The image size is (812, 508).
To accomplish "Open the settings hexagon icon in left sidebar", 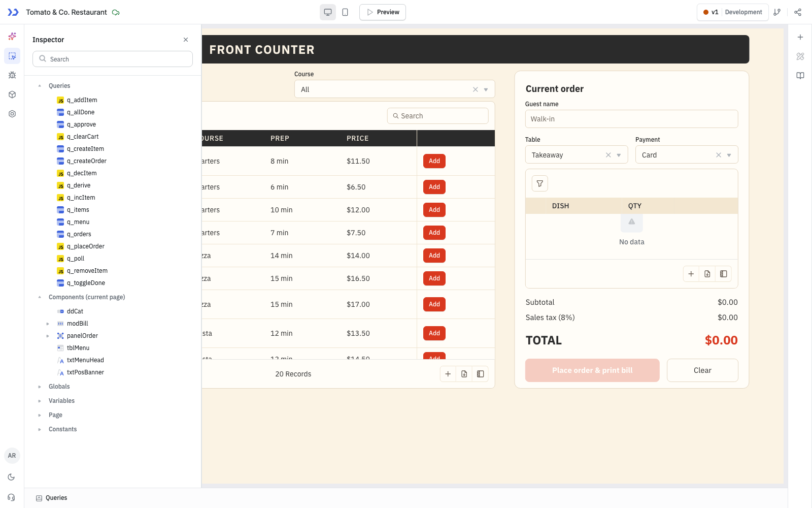I will pyautogui.click(x=12, y=114).
